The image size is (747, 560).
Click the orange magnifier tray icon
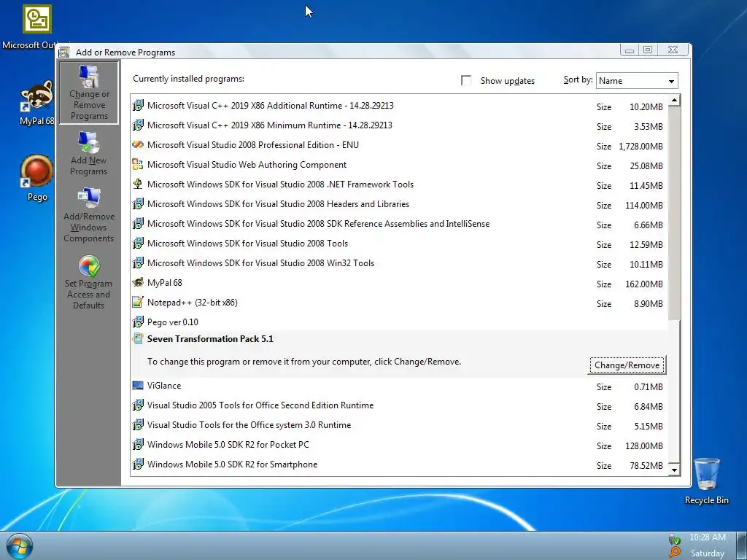pos(675,552)
